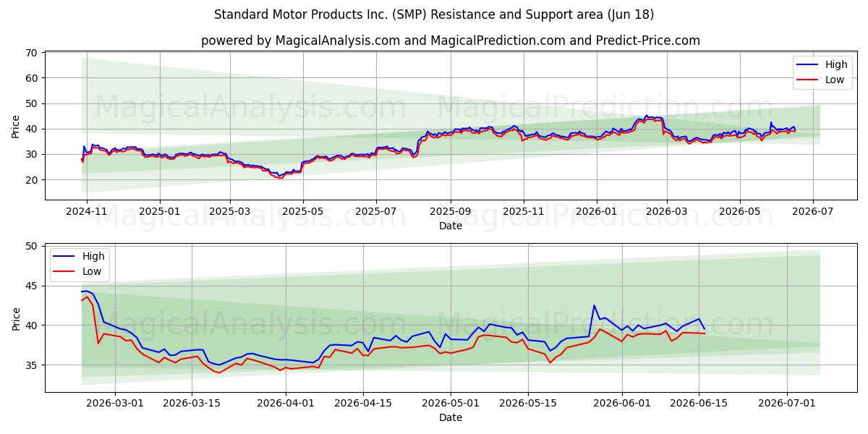Click the '2026-07' tick label in top chart
868x434 pixels.
812,211
